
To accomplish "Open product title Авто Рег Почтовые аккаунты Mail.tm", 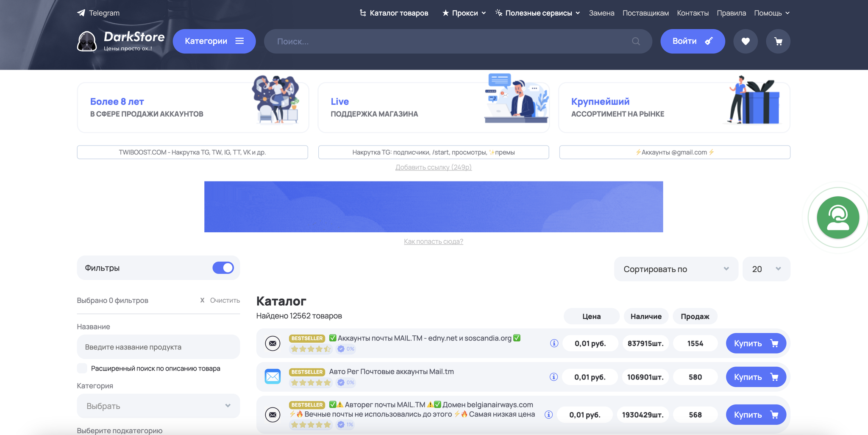I will point(392,371).
